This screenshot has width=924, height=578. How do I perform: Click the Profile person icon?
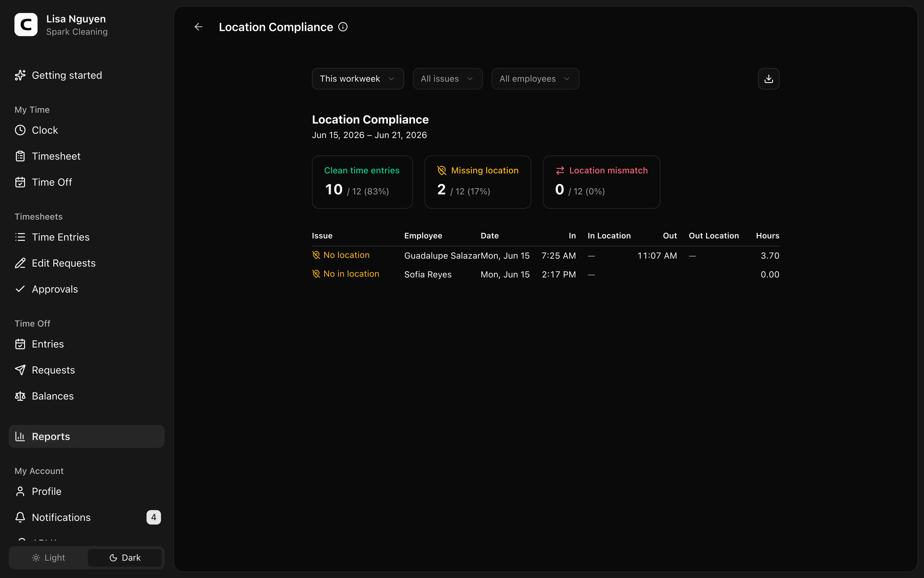(20, 491)
